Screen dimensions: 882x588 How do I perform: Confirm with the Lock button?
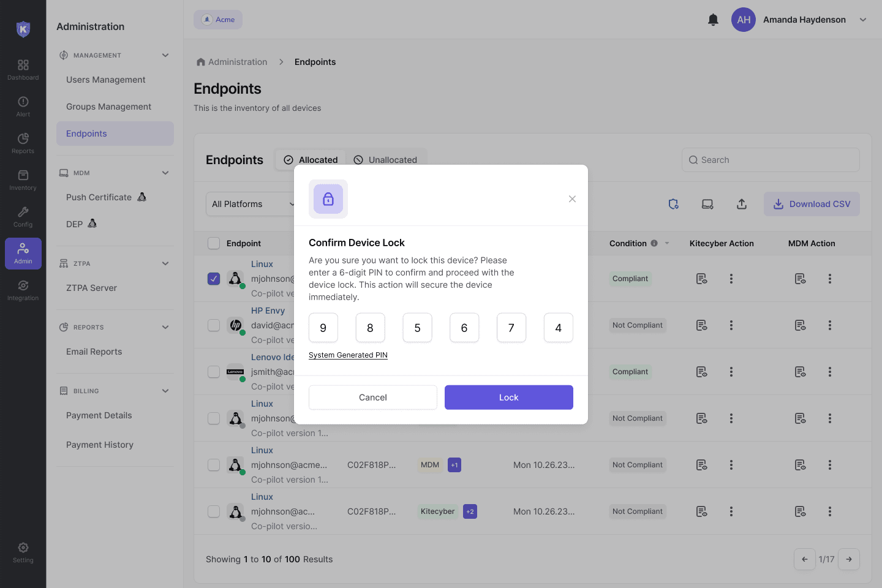click(x=509, y=398)
